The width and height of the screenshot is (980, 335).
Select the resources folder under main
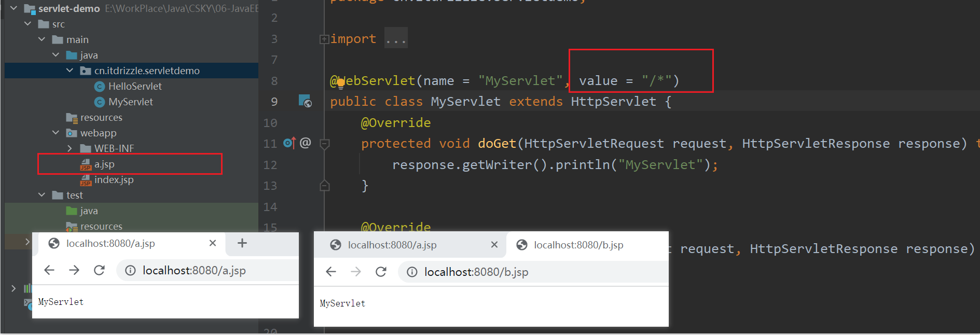click(x=101, y=117)
